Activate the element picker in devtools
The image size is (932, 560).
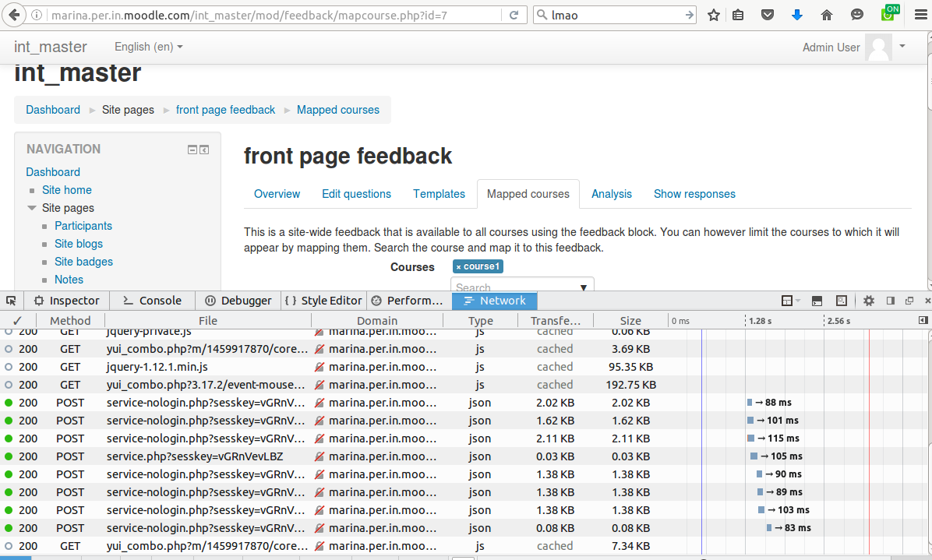[11, 301]
